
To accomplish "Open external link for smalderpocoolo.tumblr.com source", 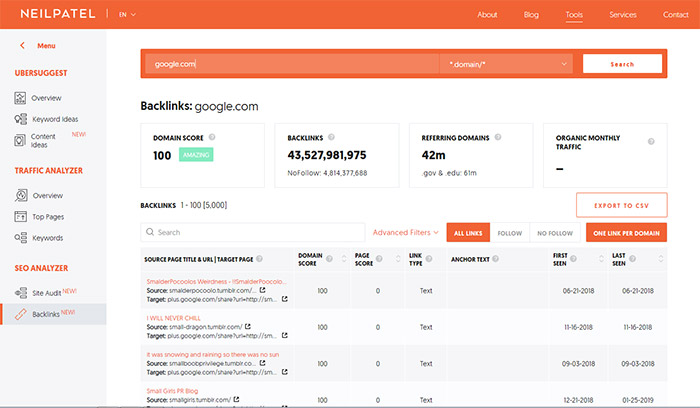I will tap(262, 290).
